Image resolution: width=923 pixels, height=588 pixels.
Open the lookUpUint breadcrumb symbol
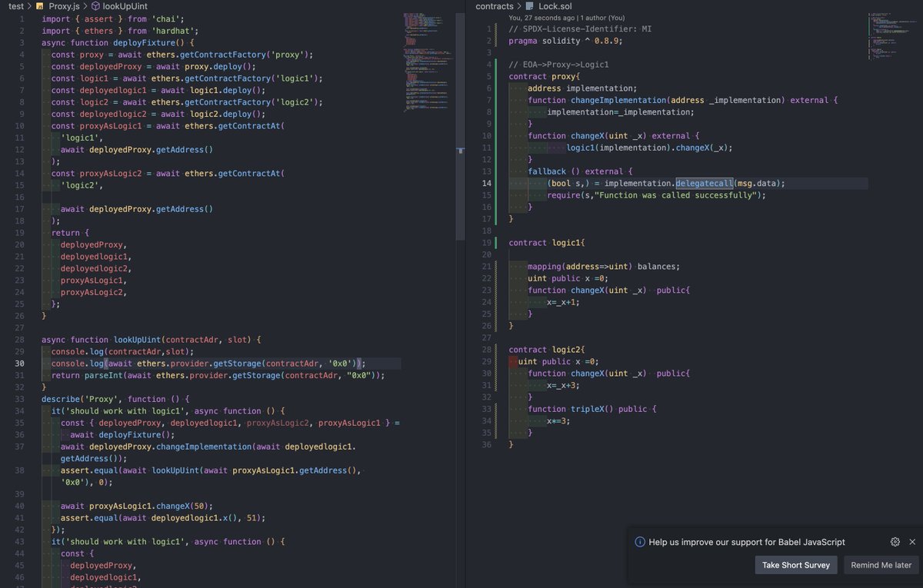pyautogui.click(x=126, y=6)
